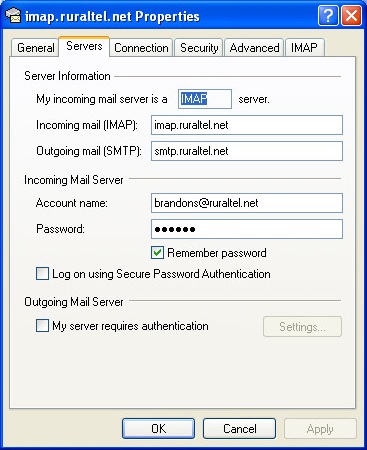This screenshot has width=367, height=450.
Task: Uncheck the Remember password checkbox
Action: tap(157, 253)
